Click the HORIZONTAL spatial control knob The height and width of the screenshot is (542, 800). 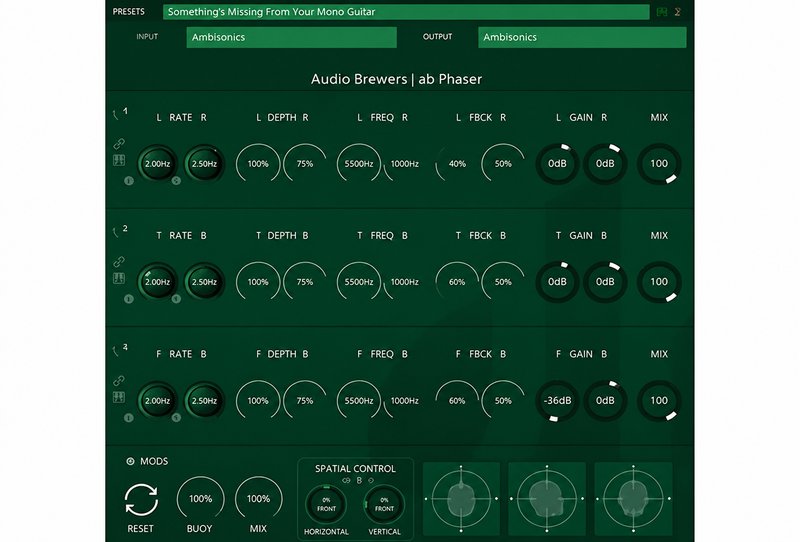click(x=327, y=505)
